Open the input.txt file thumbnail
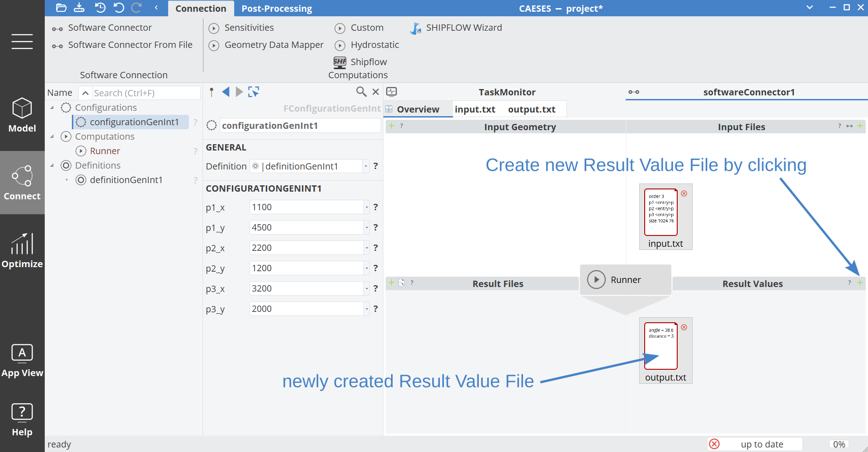 click(661, 212)
